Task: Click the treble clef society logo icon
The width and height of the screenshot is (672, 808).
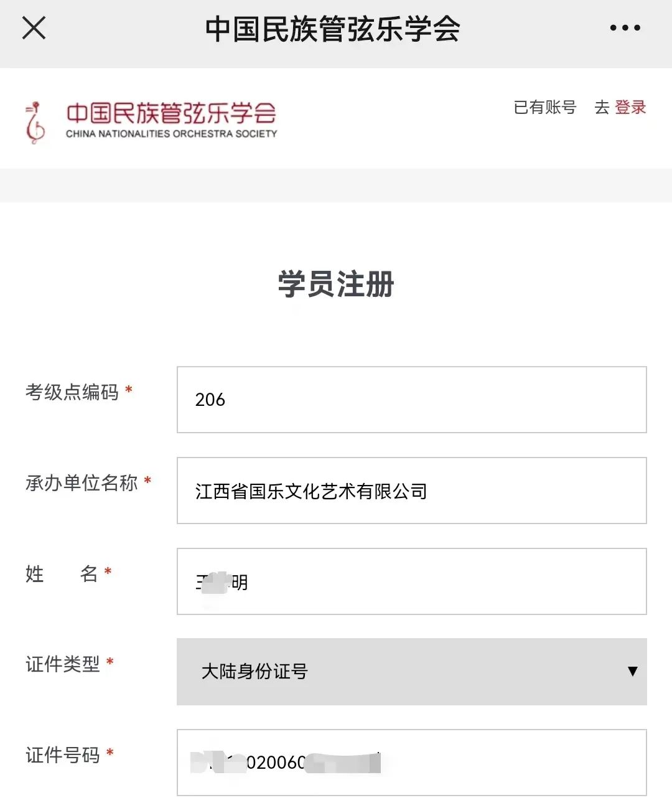Action: (x=35, y=122)
